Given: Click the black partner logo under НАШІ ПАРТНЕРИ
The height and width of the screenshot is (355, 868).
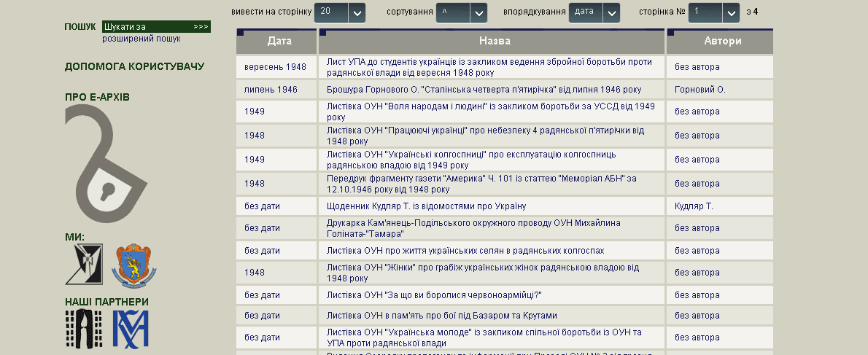Looking at the screenshot, I should coord(84,329).
